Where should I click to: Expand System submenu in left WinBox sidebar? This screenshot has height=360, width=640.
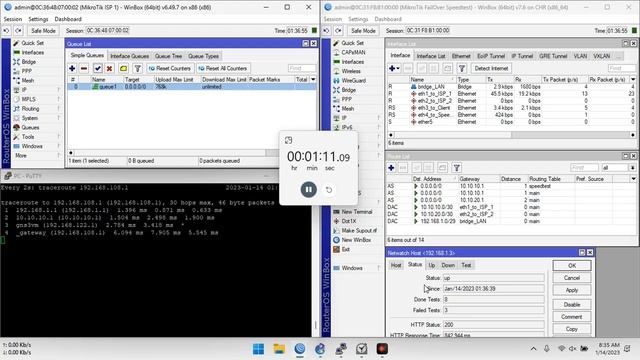(x=58, y=118)
